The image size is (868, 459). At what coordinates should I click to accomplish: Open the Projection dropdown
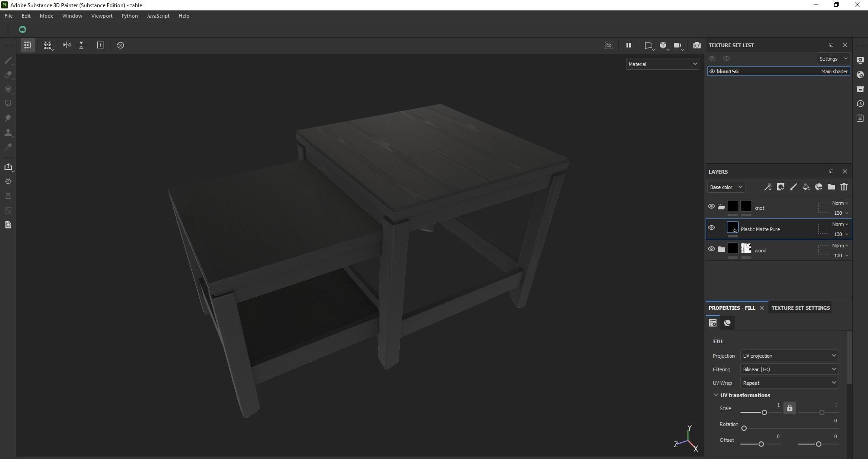pyautogui.click(x=789, y=356)
